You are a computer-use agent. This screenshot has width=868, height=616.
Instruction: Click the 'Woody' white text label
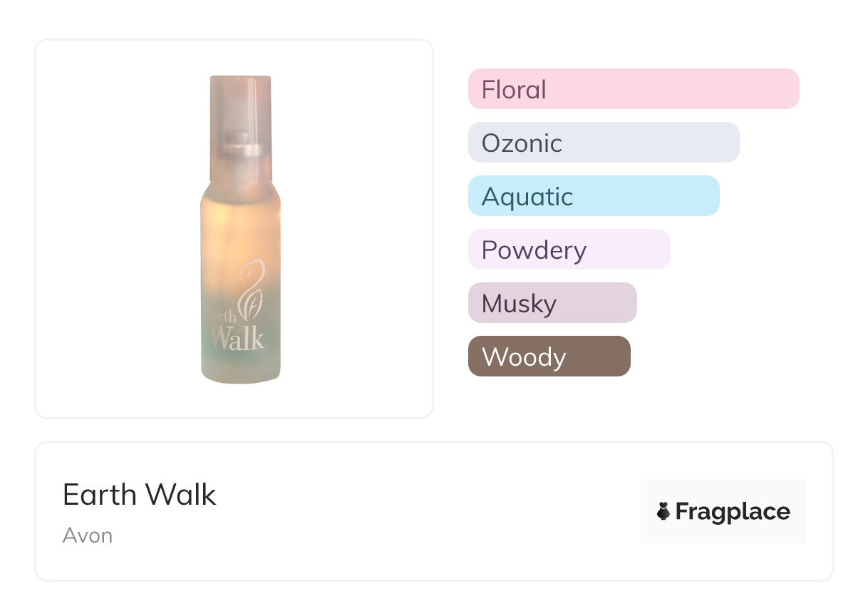pyautogui.click(x=524, y=357)
